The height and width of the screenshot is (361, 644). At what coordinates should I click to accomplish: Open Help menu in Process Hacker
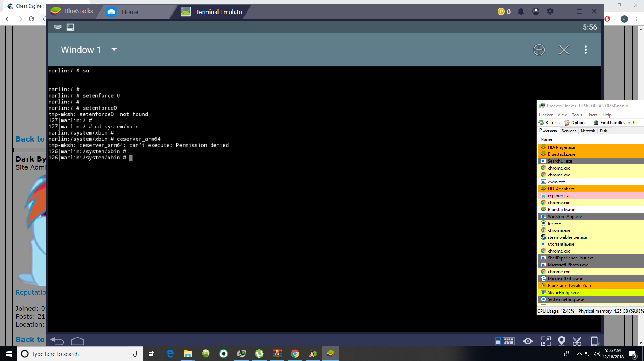click(607, 115)
